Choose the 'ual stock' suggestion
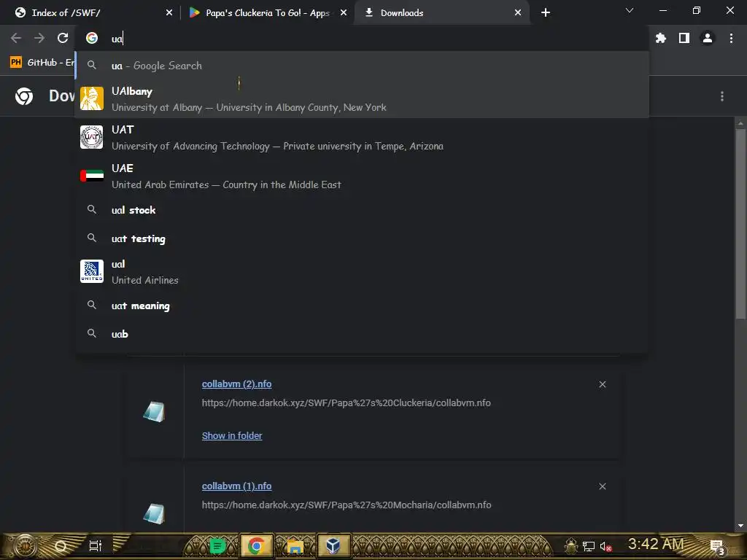This screenshot has width=747, height=560. [x=362, y=210]
